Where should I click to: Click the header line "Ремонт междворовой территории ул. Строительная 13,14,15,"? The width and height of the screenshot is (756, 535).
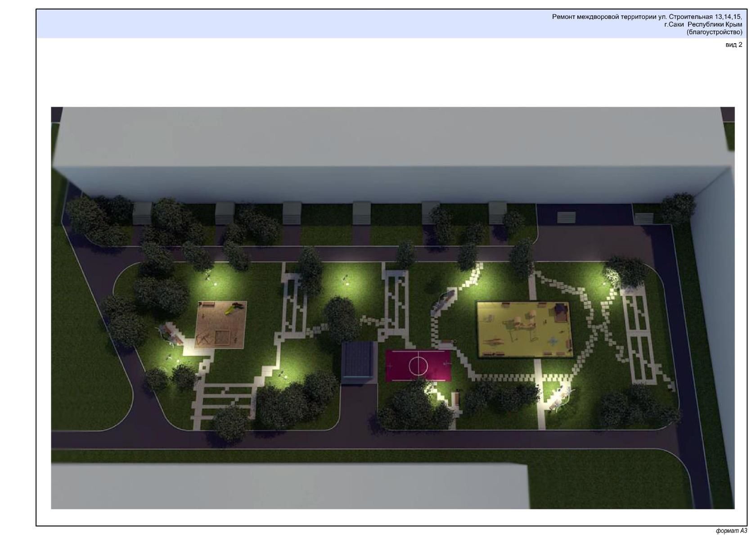click(647, 17)
